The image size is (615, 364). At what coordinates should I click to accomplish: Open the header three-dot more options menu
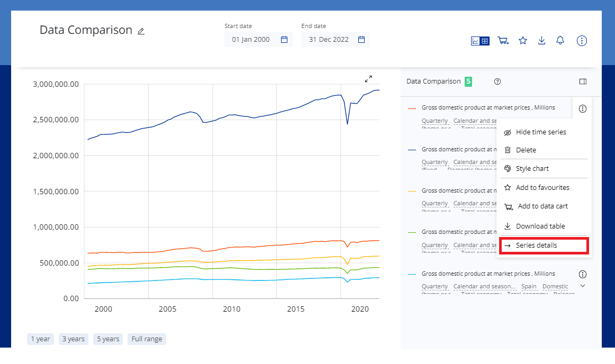(582, 41)
